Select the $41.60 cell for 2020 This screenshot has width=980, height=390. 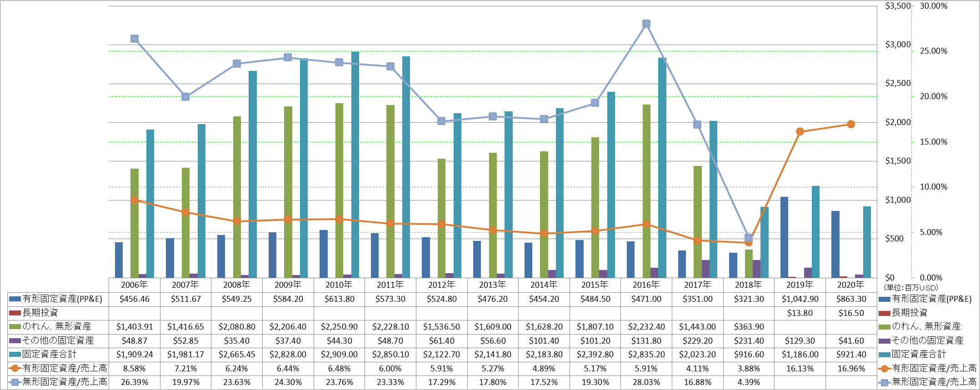851,341
